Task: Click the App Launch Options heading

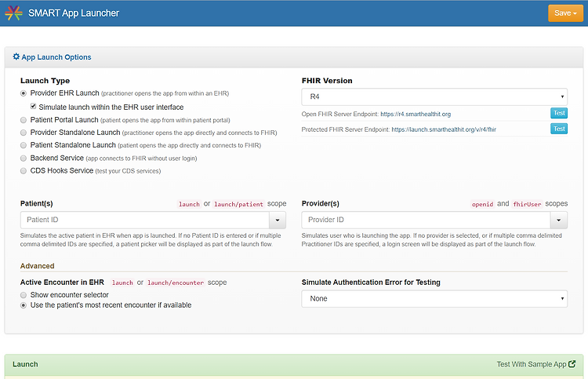Action: tap(56, 57)
